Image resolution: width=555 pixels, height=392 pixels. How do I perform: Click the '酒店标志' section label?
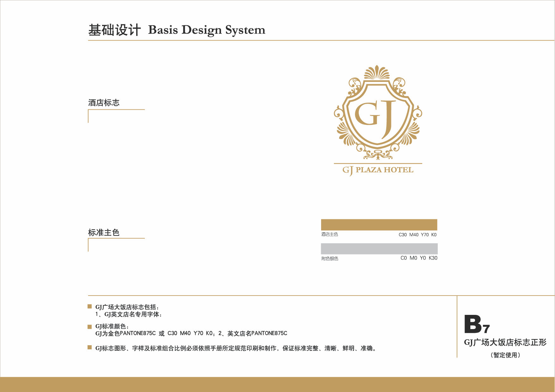click(x=104, y=103)
